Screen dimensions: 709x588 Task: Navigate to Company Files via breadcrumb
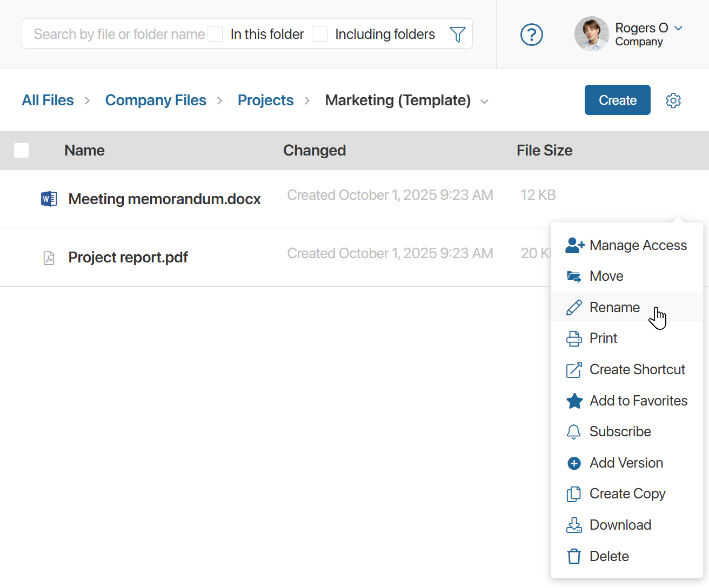pyautogui.click(x=156, y=100)
